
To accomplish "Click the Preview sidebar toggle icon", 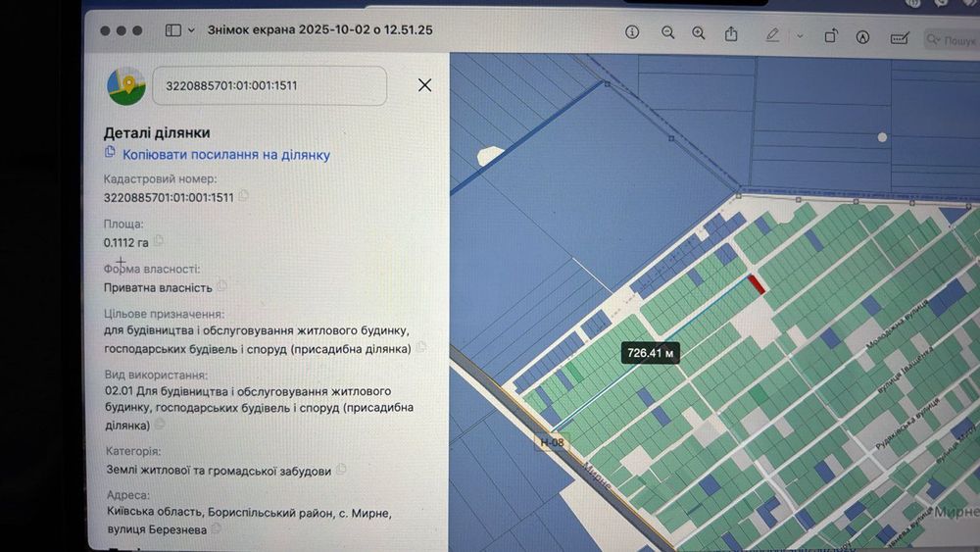I will 173,30.
